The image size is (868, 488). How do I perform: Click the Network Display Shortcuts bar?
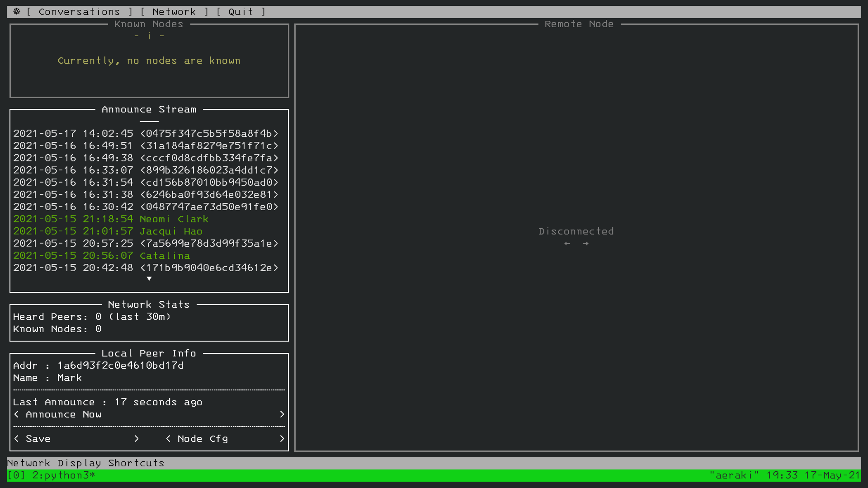(86, 463)
